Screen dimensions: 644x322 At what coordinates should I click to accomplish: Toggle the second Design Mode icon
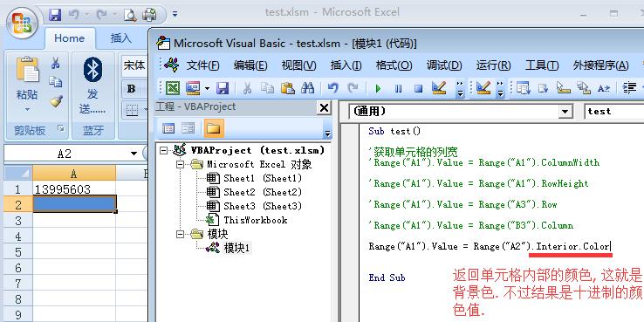tap(483, 87)
